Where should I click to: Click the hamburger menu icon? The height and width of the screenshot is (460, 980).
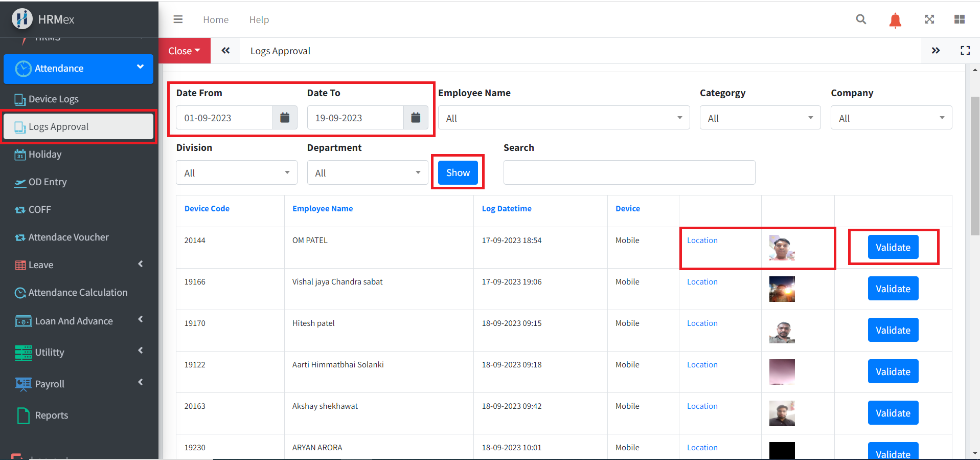pyautogui.click(x=178, y=19)
